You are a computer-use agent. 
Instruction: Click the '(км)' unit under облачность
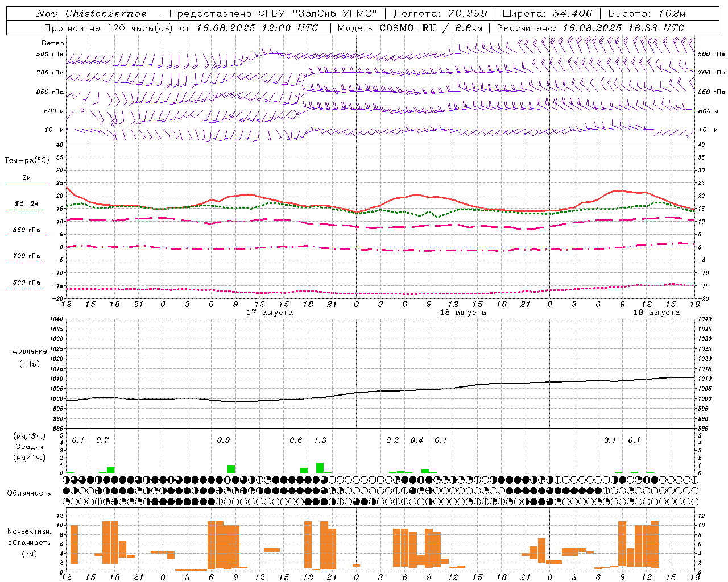(x=29, y=554)
